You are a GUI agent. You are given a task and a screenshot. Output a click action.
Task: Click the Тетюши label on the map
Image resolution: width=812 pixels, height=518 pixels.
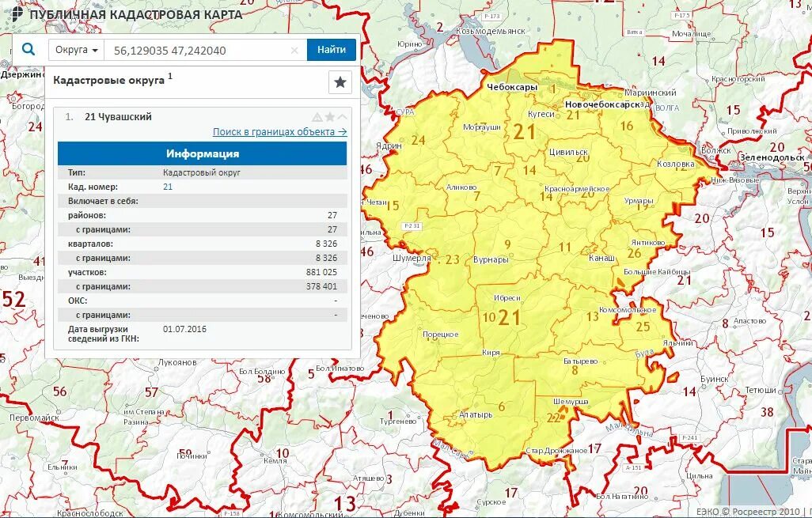(x=761, y=390)
